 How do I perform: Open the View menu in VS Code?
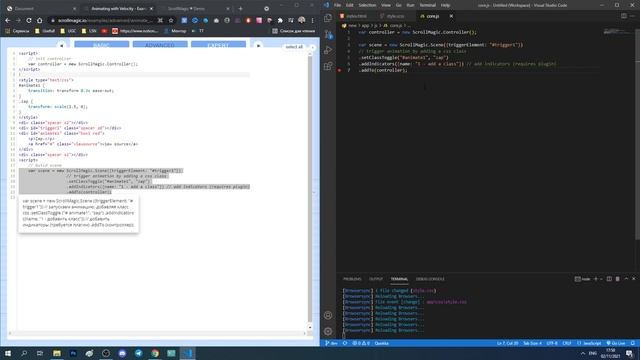(x=386, y=5)
